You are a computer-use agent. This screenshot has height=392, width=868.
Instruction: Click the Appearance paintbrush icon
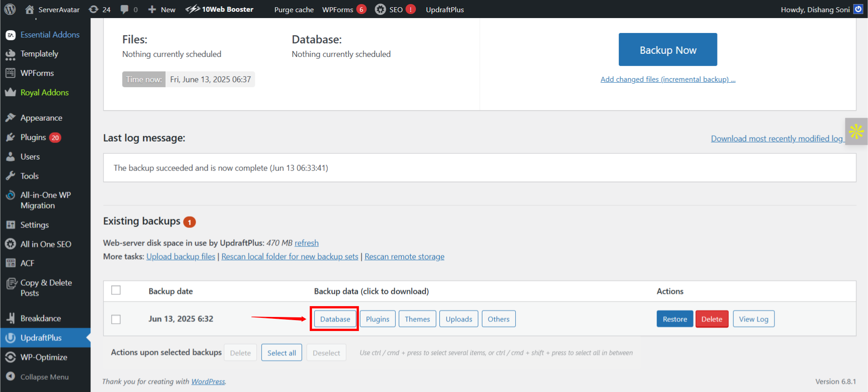(x=10, y=118)
